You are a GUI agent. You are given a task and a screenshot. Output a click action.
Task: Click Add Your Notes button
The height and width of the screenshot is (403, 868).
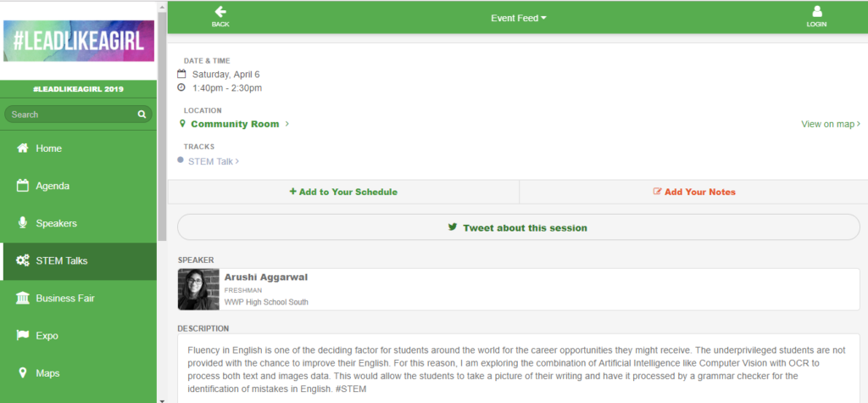pos(694,192)
